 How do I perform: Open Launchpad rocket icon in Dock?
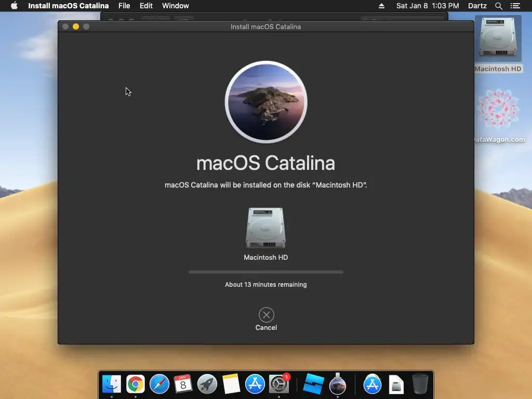[x=207, y=384]
